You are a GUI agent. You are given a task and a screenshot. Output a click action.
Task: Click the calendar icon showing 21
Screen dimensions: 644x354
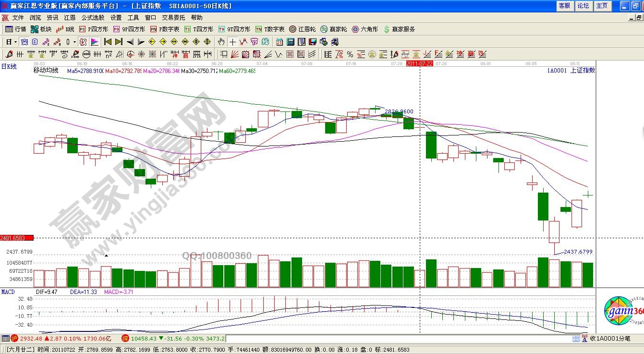pyautogui.click(x=279, y=42)
